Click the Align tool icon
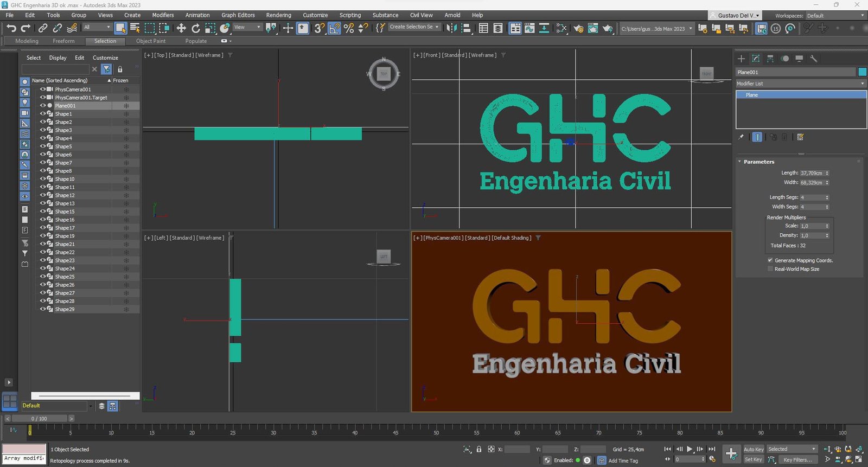The height and width of the screenshot is (467, 868). [x=466, y=28]
